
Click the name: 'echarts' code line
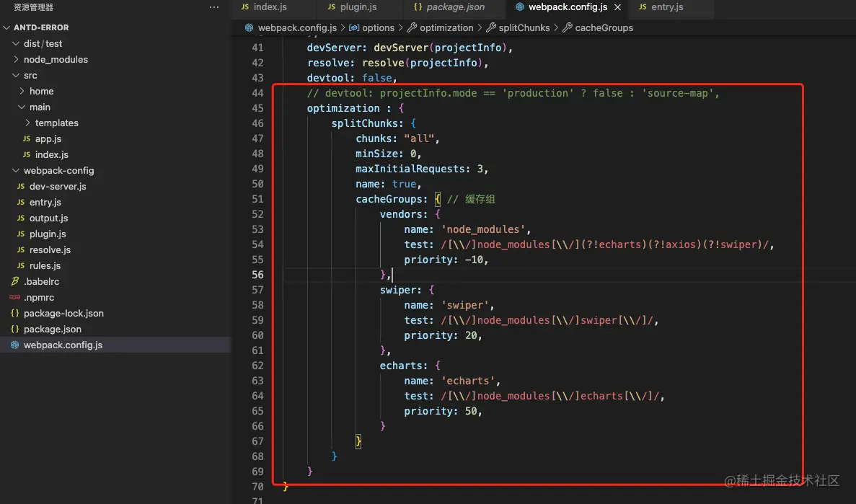[452, 381]
